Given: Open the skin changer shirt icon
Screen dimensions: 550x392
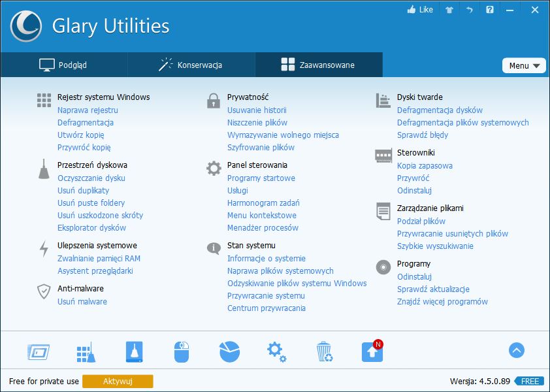Looking at the screenshot, I should pyautogui.click(x=449, y=10).
